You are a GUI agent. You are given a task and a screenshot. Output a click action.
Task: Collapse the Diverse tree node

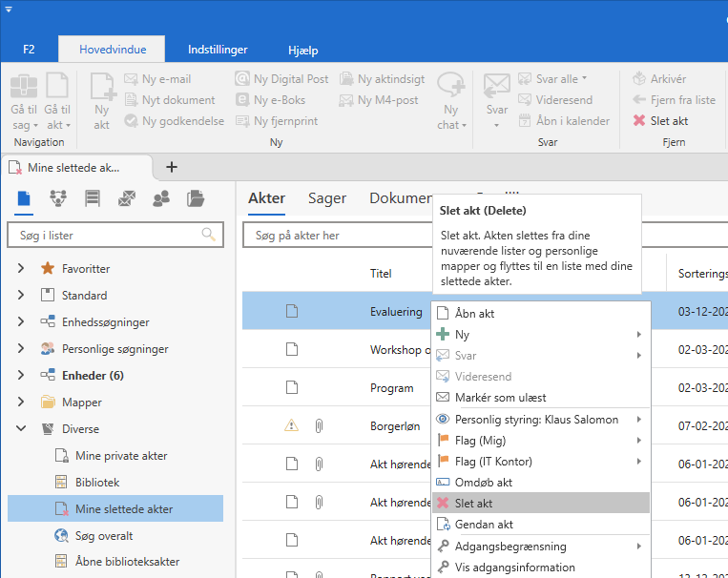click(21, 429)
